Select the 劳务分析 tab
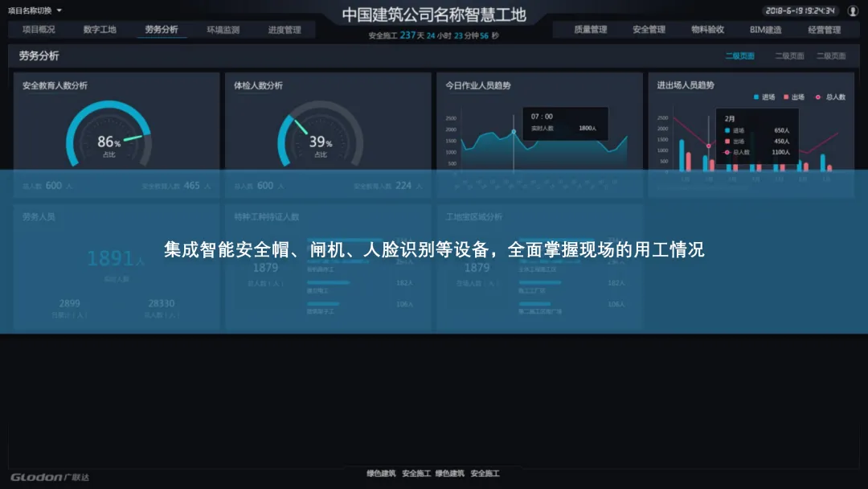Viewport: 868px width, 489px height. 162,29
